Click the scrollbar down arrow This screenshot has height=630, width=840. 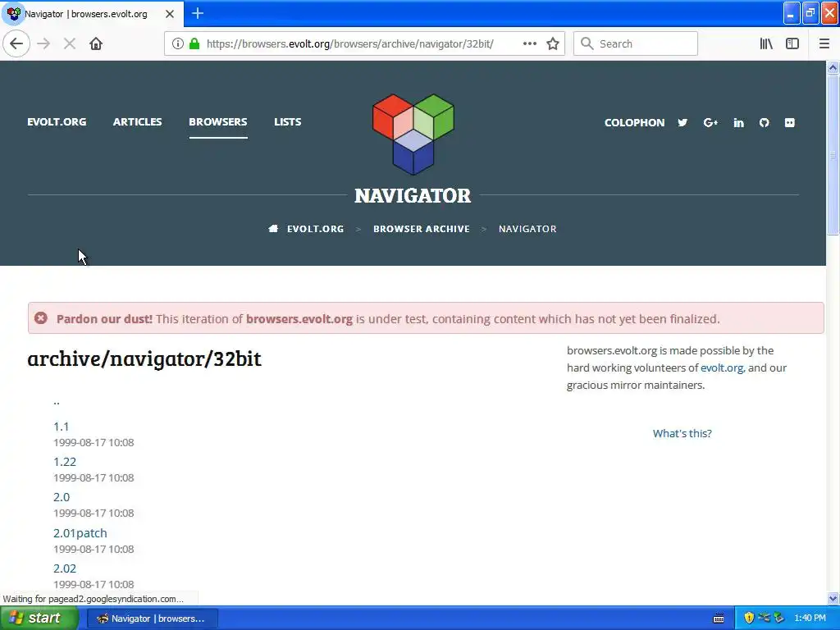pos(833,598)
